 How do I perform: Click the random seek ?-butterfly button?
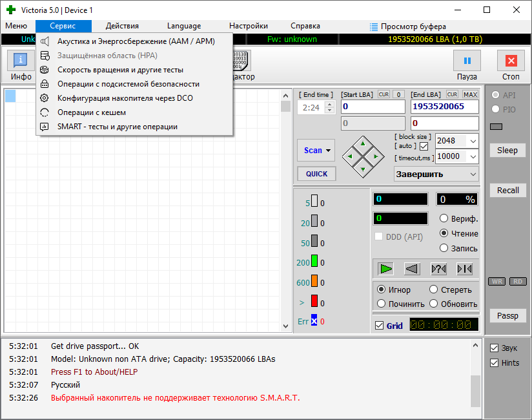pyautogui.click(x=438, y=269)
